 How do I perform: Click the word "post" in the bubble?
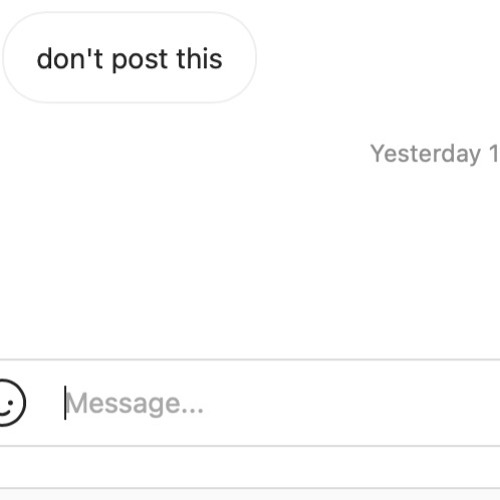pos(140,60)
